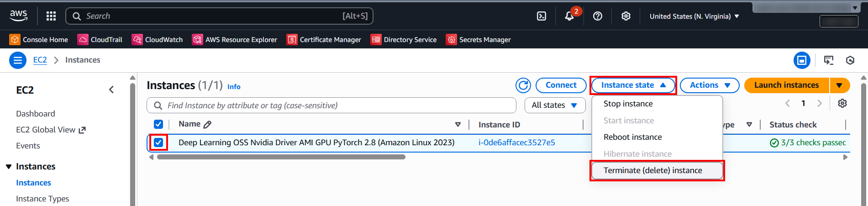Collapse the Instances sidebar section
The height and width of the screenshot is (206, 868).
9,167
